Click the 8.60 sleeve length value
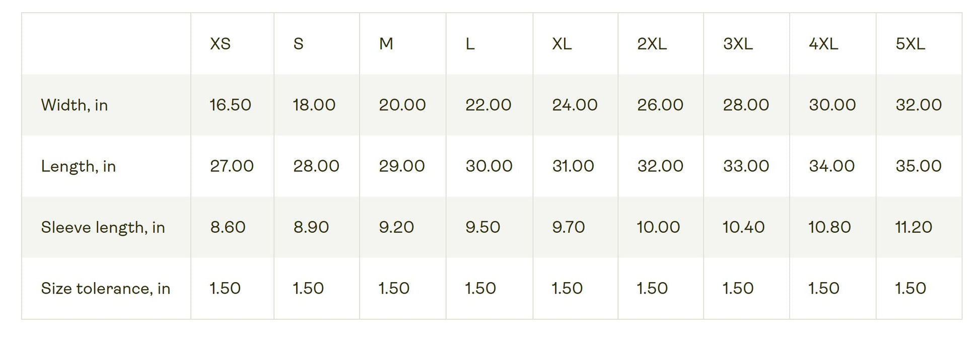The image size is (980, 339). (228, 227)
